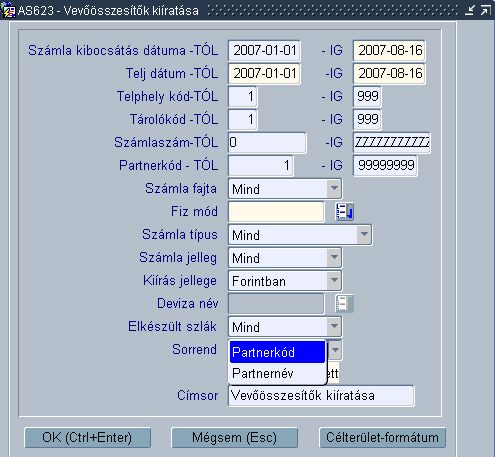Open the Kiírás jellege Forintban dropdown
Viewport: 495px width, 457px height.
click(x=334, y=281)
